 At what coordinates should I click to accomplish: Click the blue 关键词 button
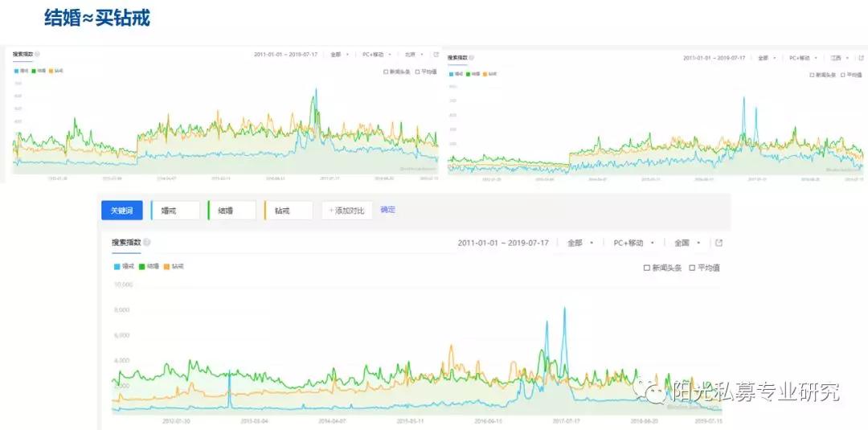tap(122, 211)
